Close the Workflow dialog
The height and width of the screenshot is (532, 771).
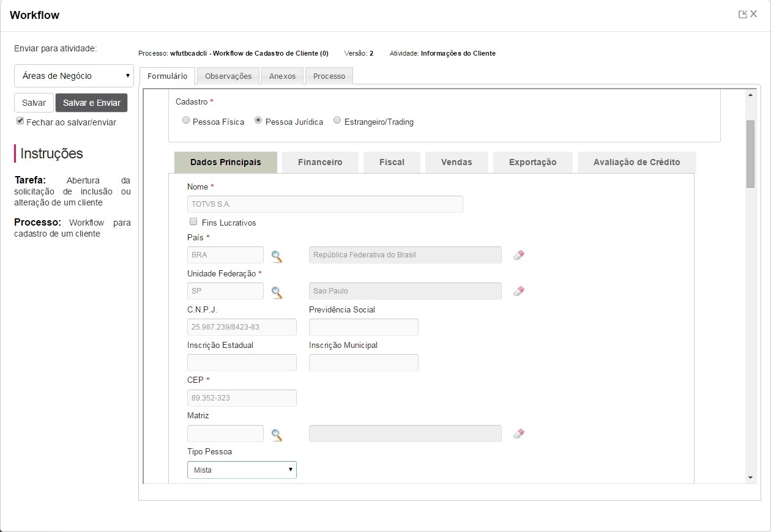pos(754,15)
